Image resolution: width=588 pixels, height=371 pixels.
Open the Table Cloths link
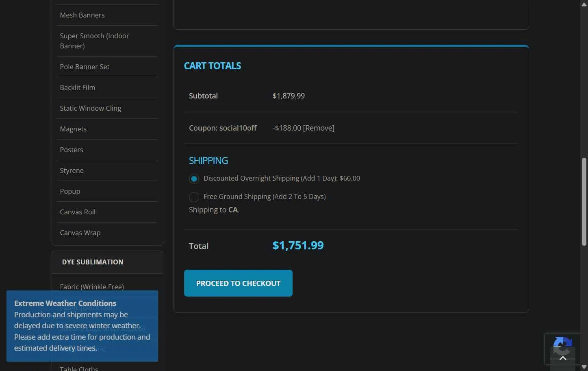point(79,369)
